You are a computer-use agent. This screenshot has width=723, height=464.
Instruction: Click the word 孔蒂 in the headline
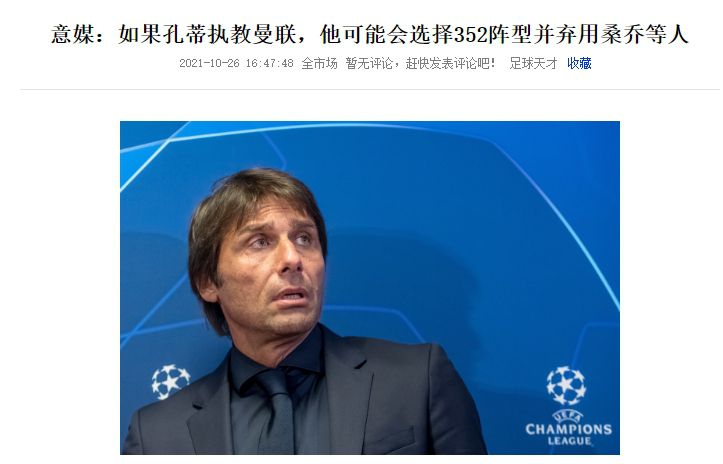(x=185, y=35)
